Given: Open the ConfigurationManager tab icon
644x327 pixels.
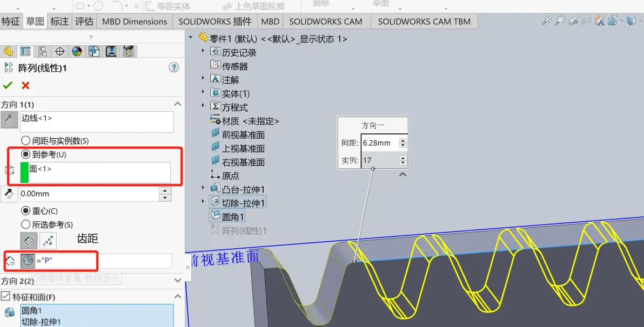Looking at the screenshot, I should coord(42,51).
